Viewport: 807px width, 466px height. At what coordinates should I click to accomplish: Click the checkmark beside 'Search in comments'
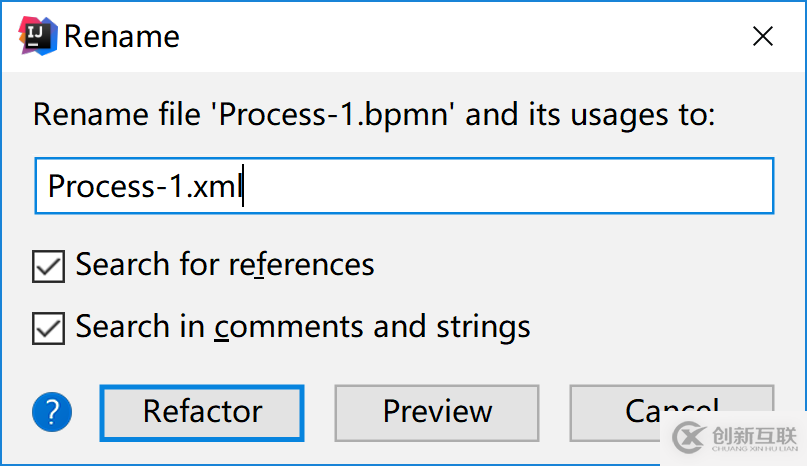[x=49, y=327]
